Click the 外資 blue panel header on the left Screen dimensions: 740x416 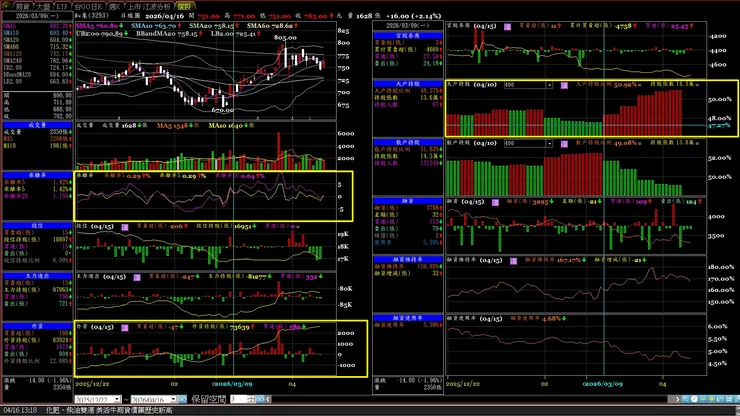[x=37, y=326]
